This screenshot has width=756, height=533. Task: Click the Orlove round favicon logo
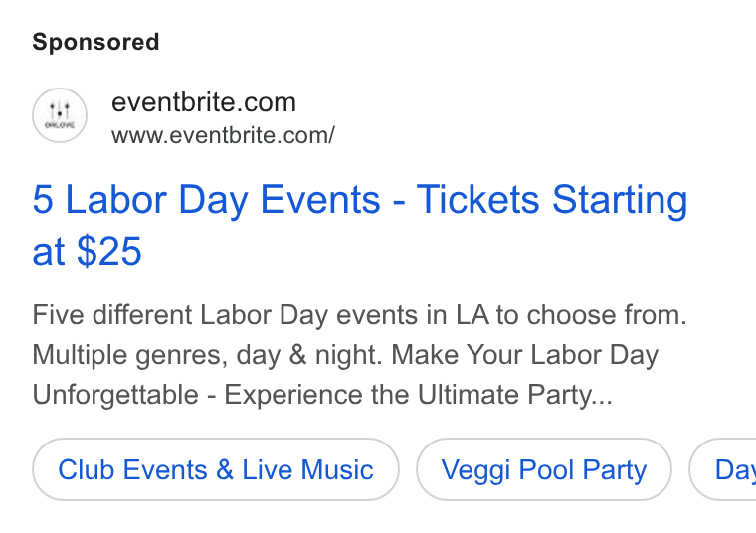click(x=60, y=115)
